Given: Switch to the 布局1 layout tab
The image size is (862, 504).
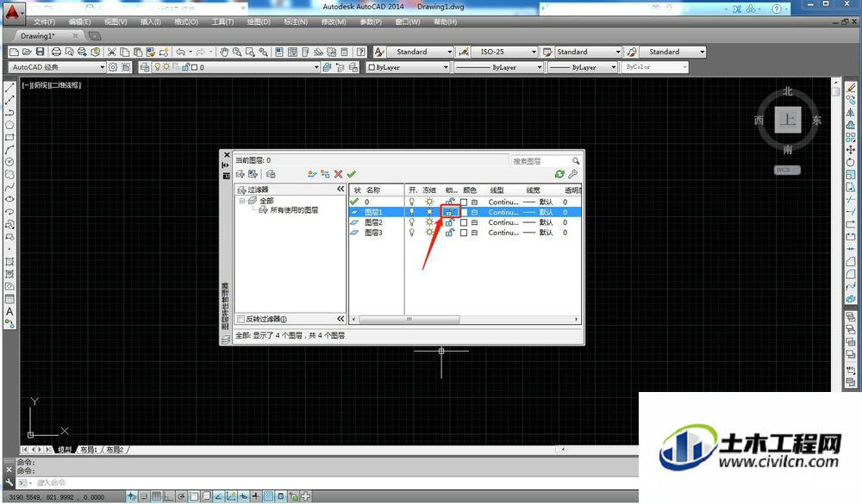Looking at the screenshot, I should [x=89, y=450].
